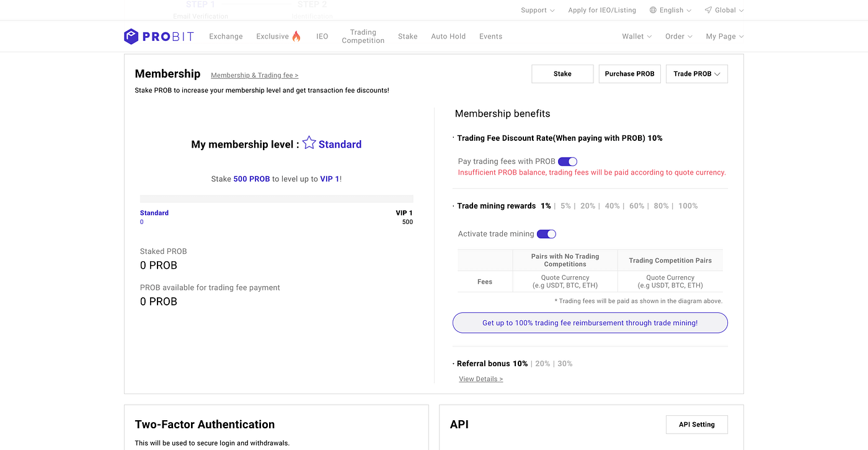Select Stake in the navigation bar
This screenshot has height=450, width=868.
click(408, 37)
